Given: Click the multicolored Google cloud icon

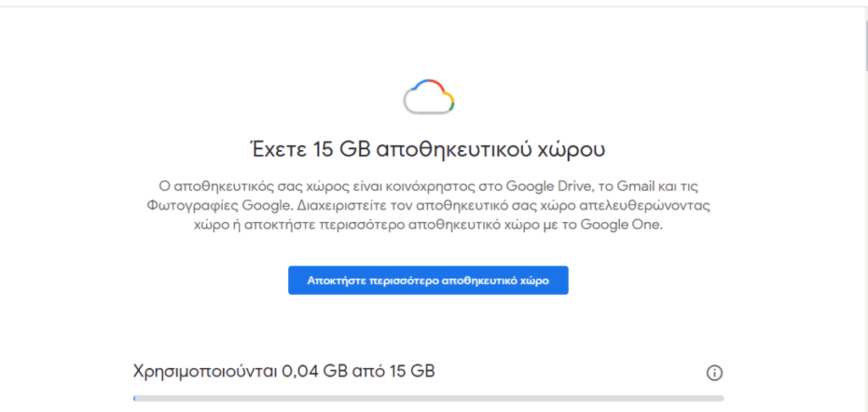Looking at the screenshot, I should click(429, 97).
